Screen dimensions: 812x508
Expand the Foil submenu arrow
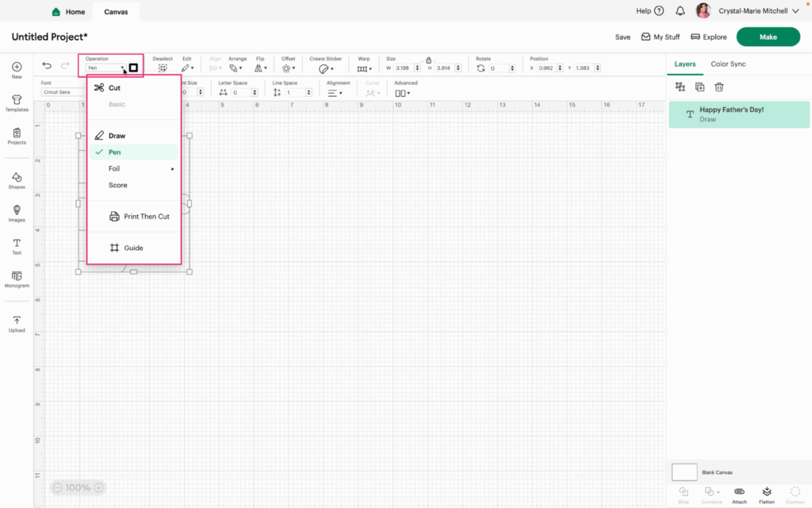pos(172,169)
